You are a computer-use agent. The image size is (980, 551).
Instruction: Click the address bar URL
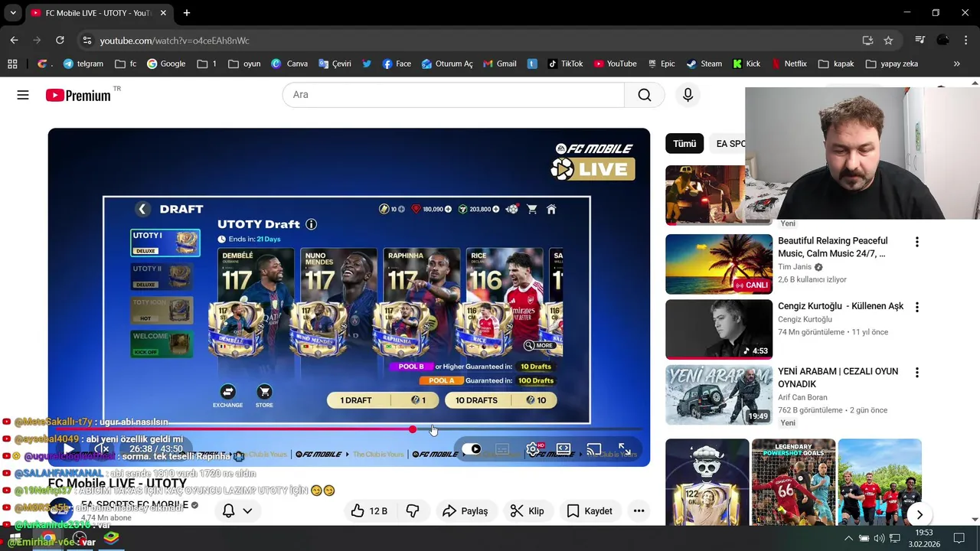(175, 41)
